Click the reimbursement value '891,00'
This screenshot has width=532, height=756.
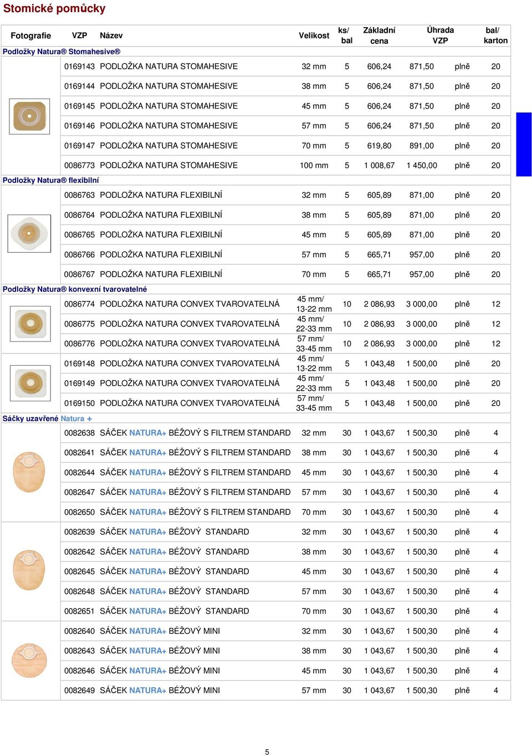[x=422, y=146]
